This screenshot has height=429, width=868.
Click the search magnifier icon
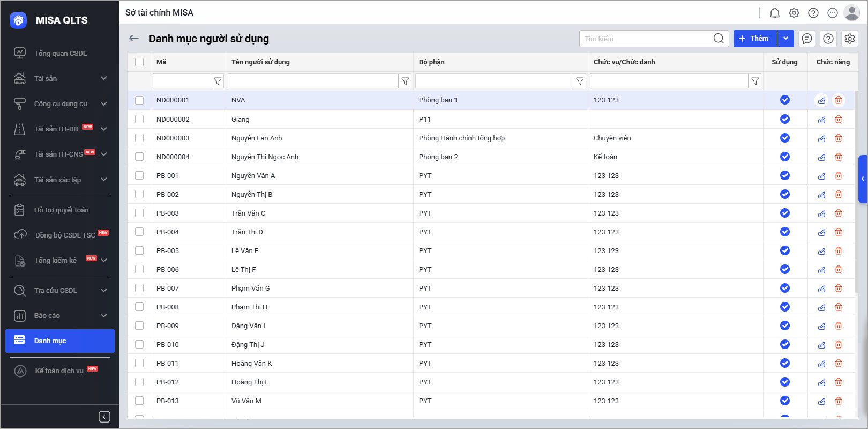(x=719, y=39)
